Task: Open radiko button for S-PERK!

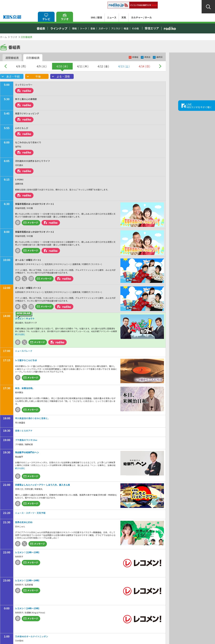Action: coord(24,195)
